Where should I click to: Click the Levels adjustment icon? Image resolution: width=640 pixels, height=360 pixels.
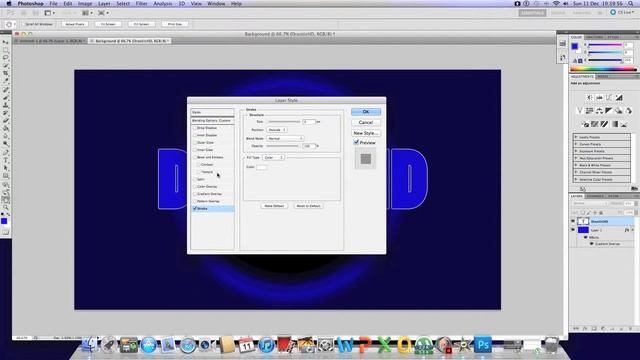[599, 98]
